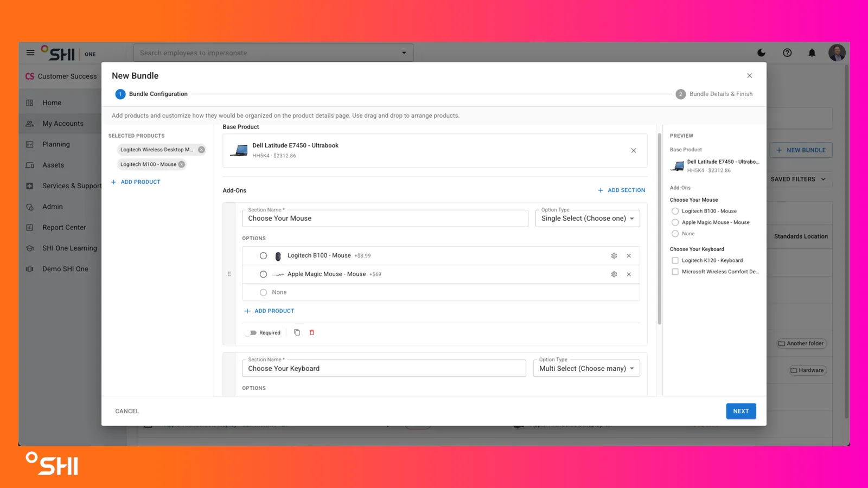868x488 pixels.
Task: Select None radio in options list
Action: click(263, 292)
